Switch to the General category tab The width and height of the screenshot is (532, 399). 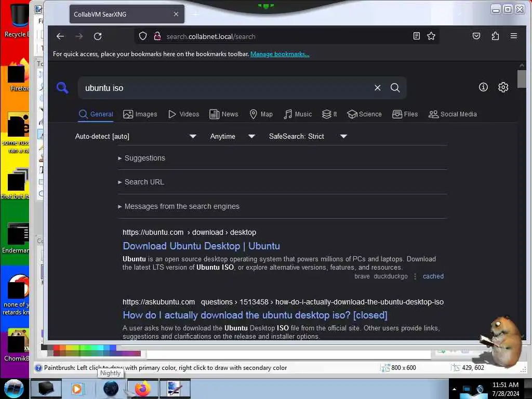96,114
